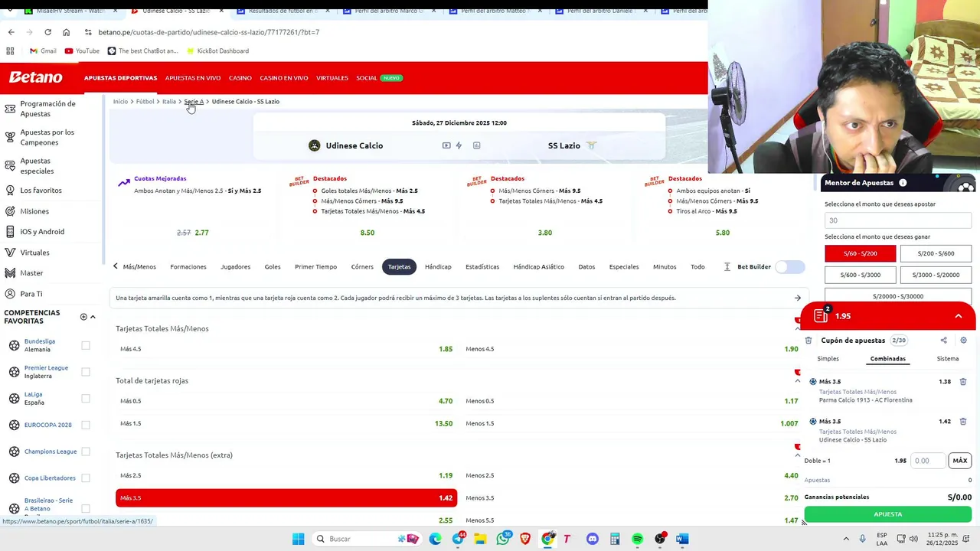This screenshot has width=980, height=551.
Task: Click the lightning stats icon in match header
Action: tap(459, 145)
